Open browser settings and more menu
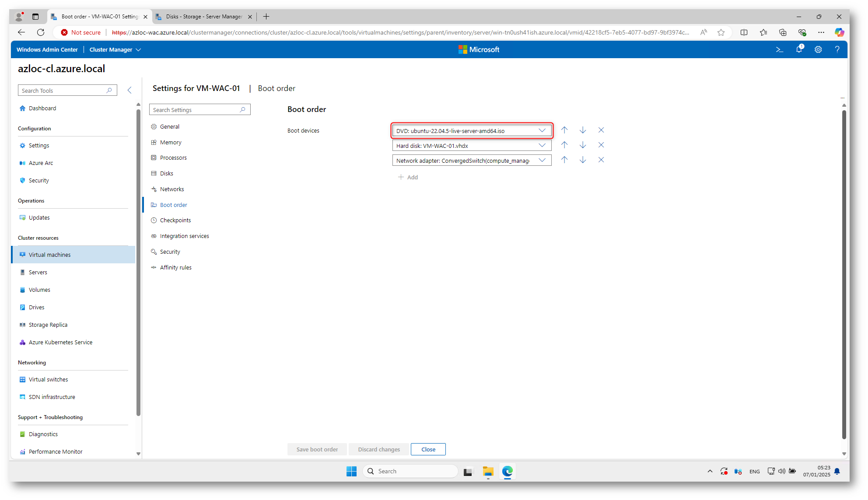Viewport: 868px width, 500px height. 821,32
